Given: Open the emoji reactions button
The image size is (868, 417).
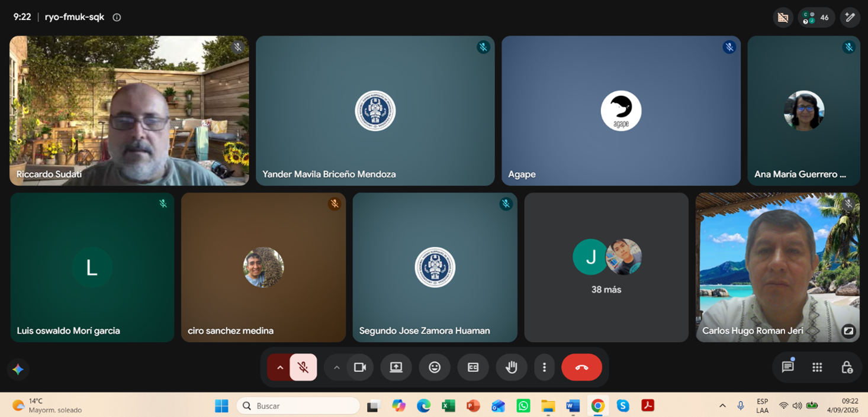Looking at the screenshot, I should (x=435, y=367).
